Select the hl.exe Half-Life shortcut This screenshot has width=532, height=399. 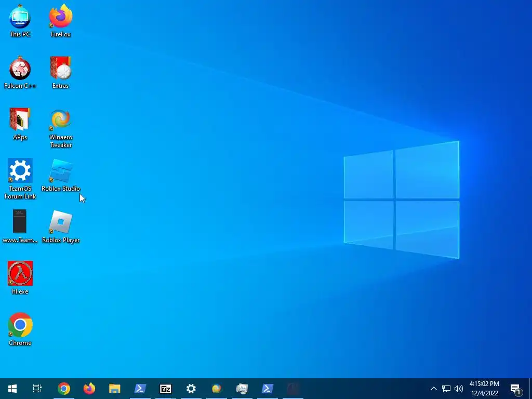click(20, 277)
